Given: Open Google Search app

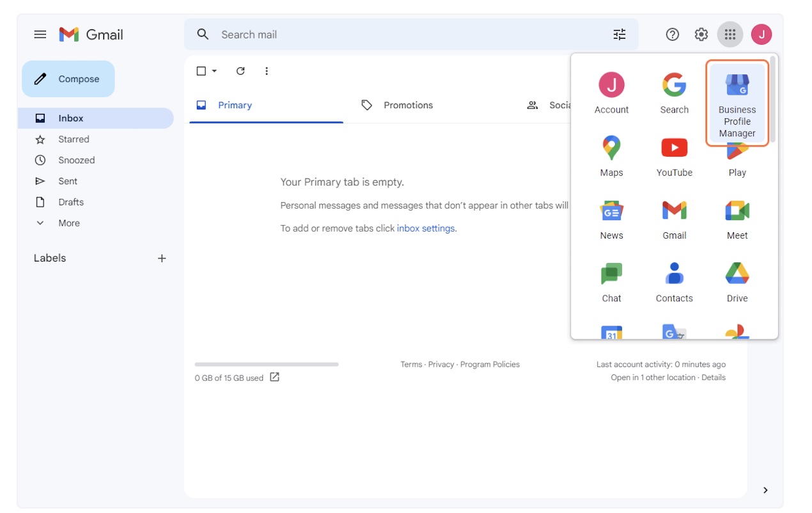Looking at the screenshot, I should [x=675, y=93].
